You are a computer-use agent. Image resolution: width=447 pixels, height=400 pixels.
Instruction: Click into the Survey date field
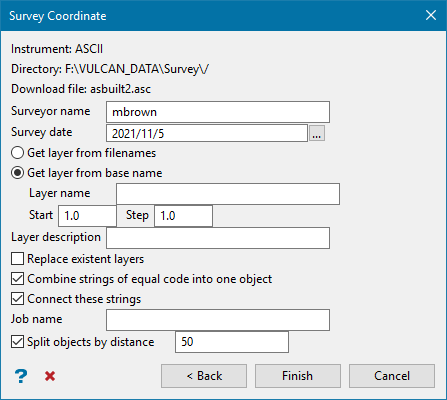[207, 133]
